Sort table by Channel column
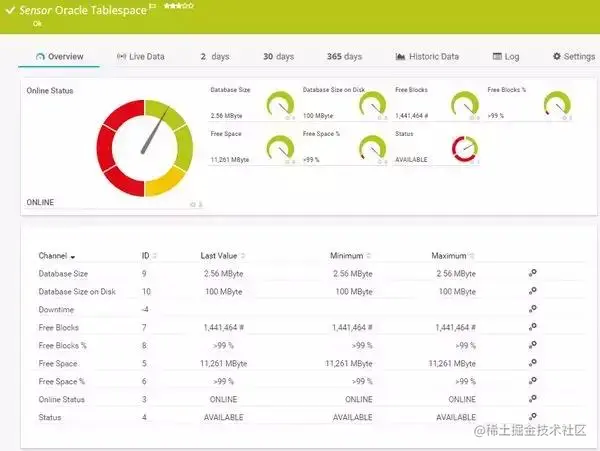The image size is (600, 451). tap(57, 256)
